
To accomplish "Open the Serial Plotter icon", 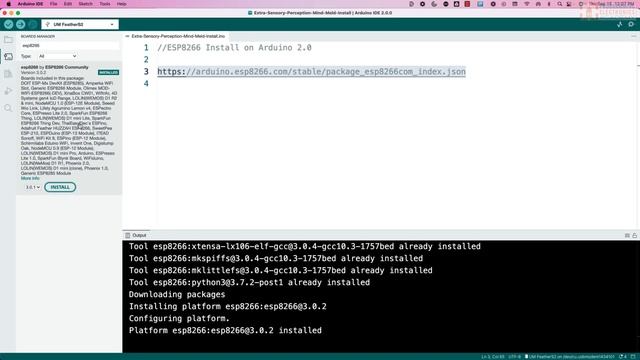I will click(x=620, y=24).
